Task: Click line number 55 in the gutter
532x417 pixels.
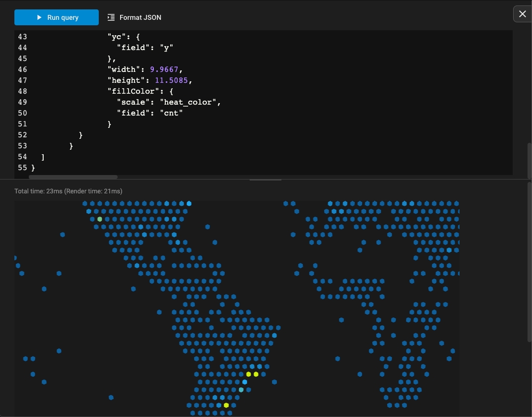Action: (22, 168)
